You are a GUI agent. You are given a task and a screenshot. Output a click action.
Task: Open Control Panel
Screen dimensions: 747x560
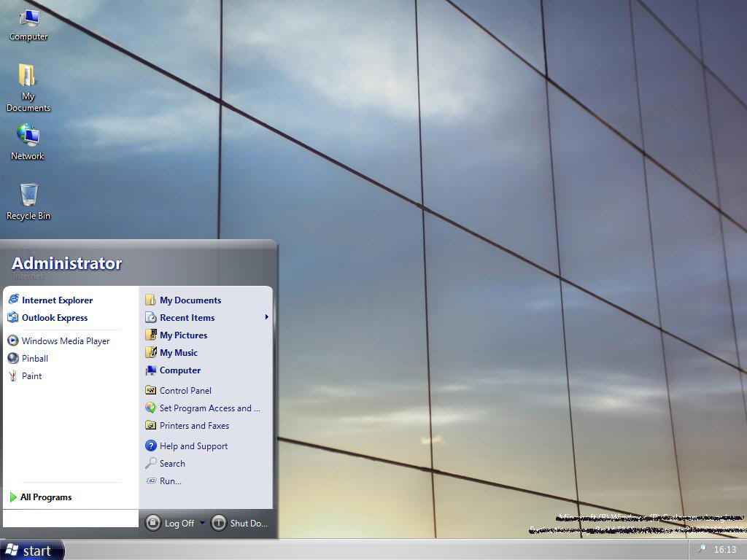[178, 391]
